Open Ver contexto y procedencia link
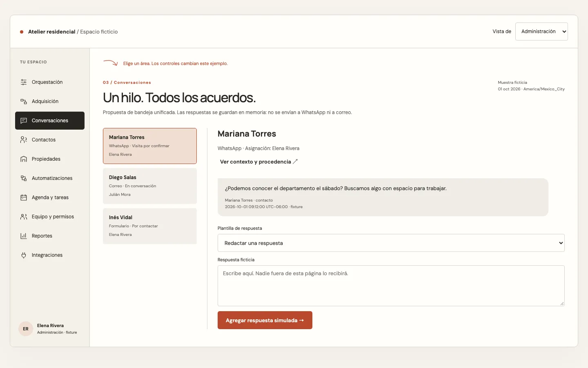Screen dimensions: 588x368 [x=259, y=162]
